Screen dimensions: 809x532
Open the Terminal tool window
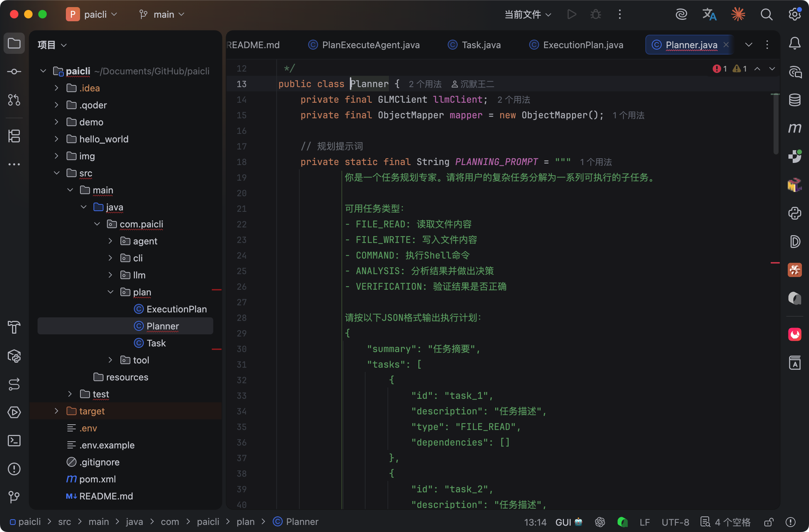click(x=14, y=441)
